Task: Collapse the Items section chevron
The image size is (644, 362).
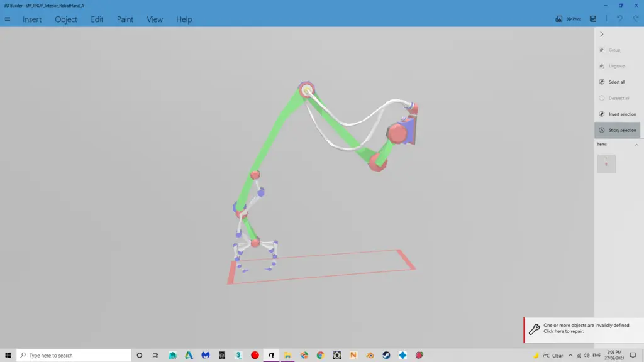Action: tap(635, 144)
